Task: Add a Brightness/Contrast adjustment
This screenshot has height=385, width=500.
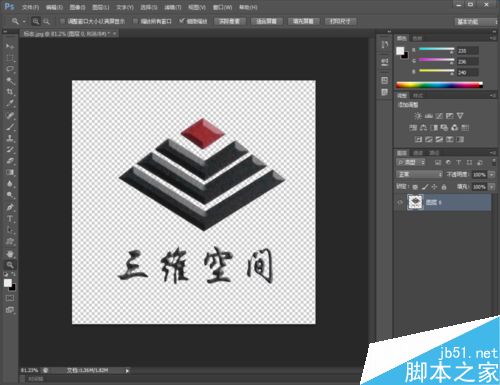Action: click(418, 116)
